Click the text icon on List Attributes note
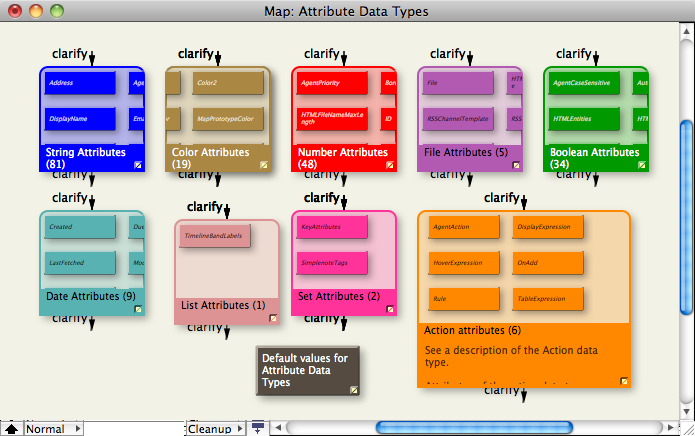Viewport: 695px width, 436px height. pyautogui.click(x=273, y=318)
